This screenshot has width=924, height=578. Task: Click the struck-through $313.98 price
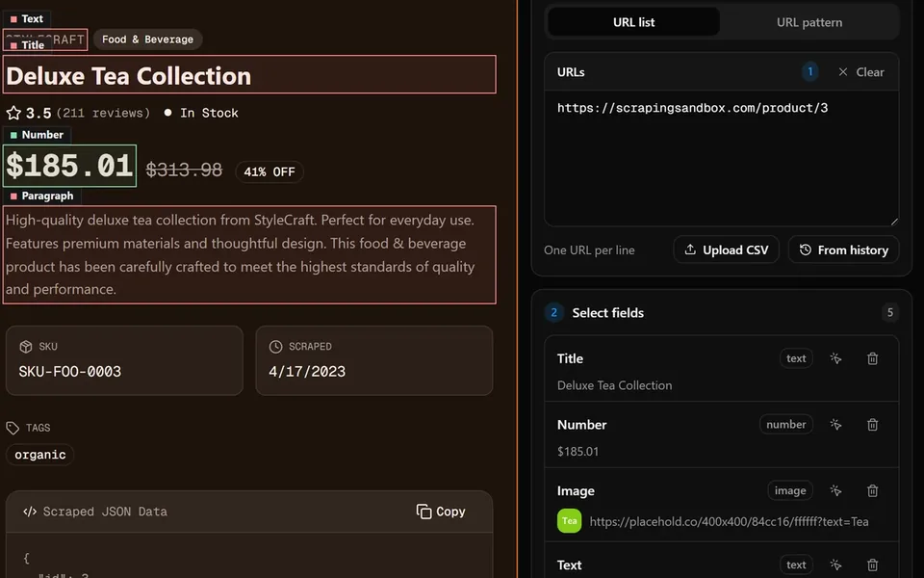pyautogui.click(x=184, y=170)
